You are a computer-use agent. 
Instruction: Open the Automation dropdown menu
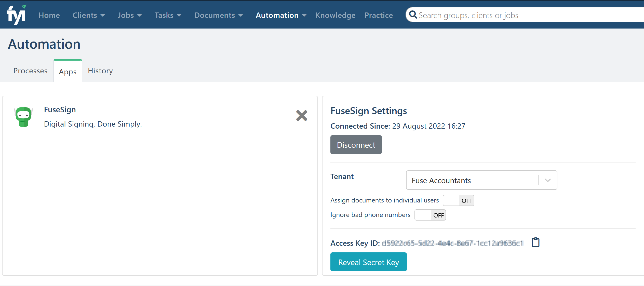(281, 15)
